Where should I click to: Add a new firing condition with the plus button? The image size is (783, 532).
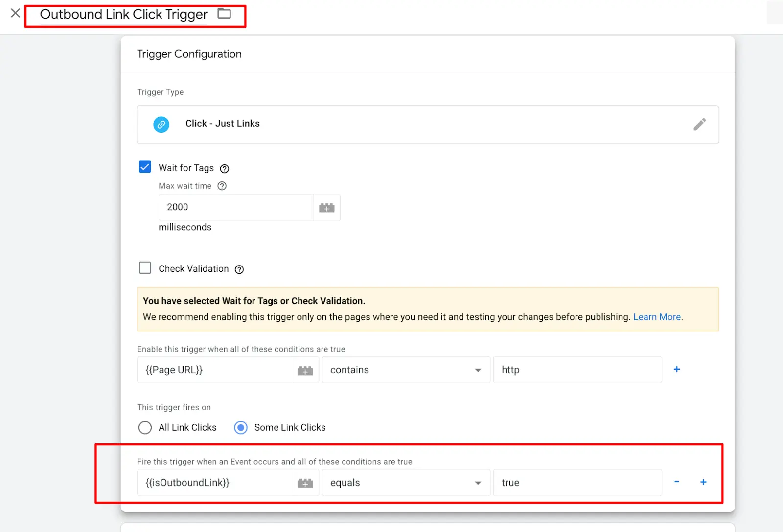tap(703, 482)
